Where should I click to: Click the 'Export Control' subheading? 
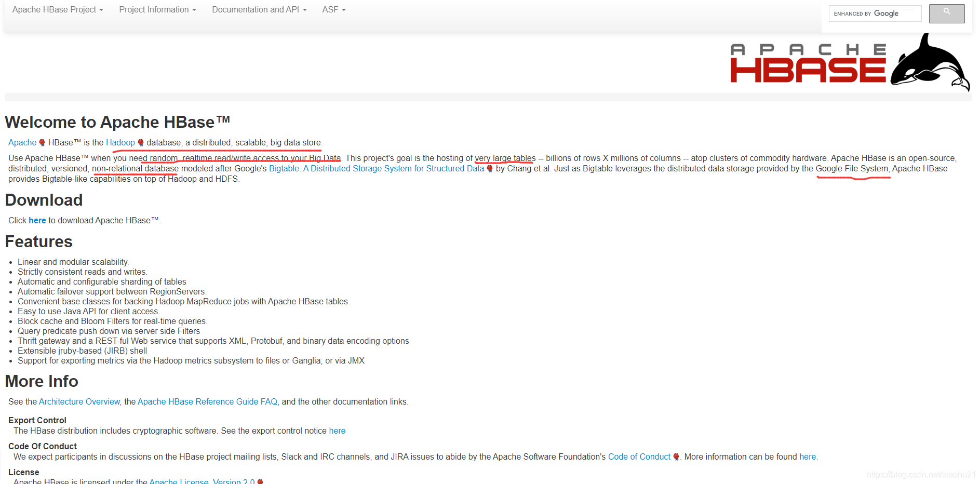[37, 420]
